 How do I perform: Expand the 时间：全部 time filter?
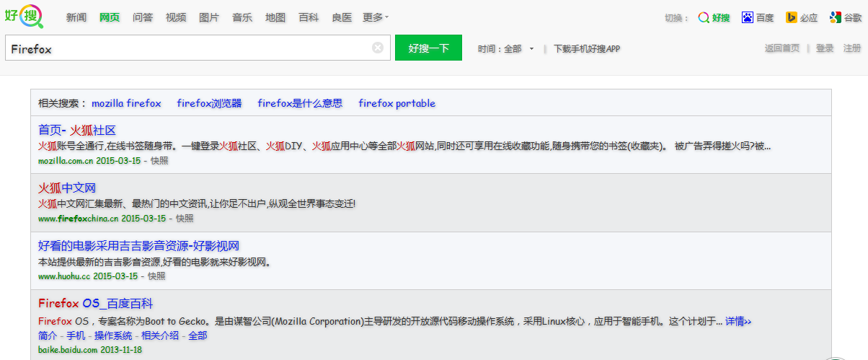coord(506,49)
